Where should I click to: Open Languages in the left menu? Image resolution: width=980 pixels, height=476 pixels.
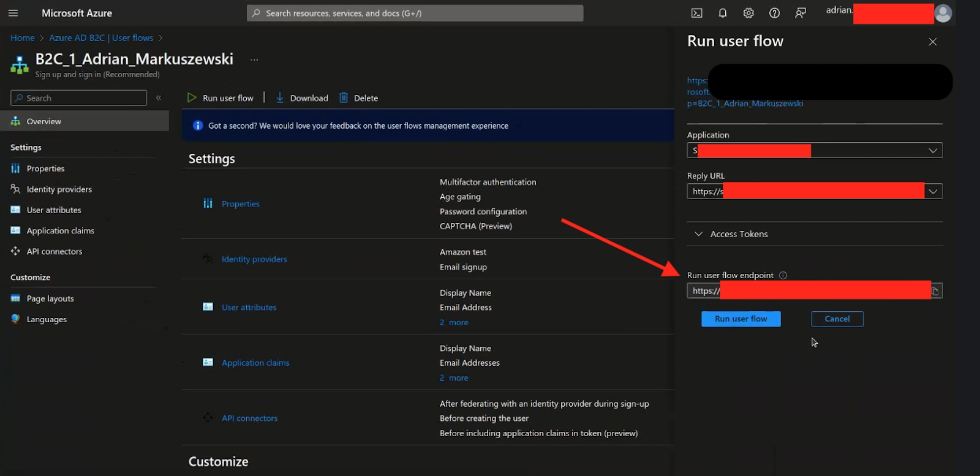(x=47, y=319)
